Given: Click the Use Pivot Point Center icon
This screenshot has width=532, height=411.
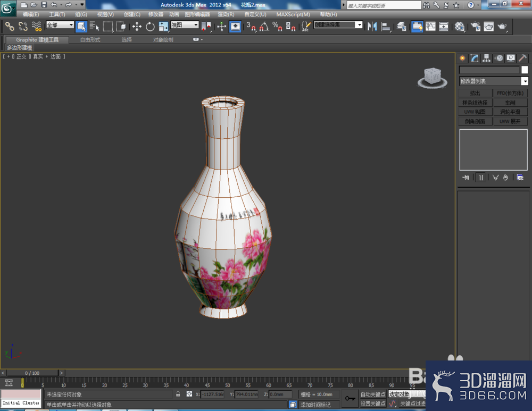Looking at the screenshot, I should point(206,26).
